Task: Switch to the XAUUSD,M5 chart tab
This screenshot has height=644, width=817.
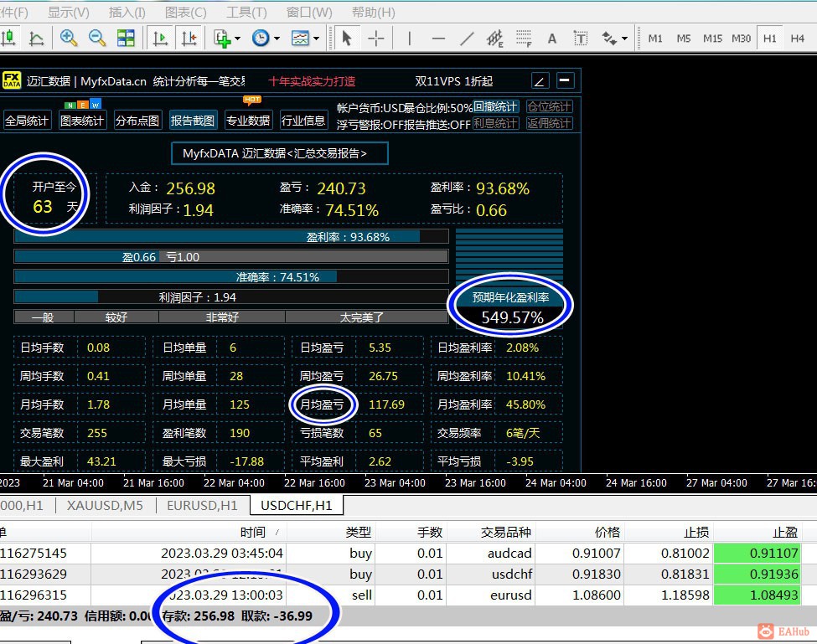Action: tap(105, 505)
